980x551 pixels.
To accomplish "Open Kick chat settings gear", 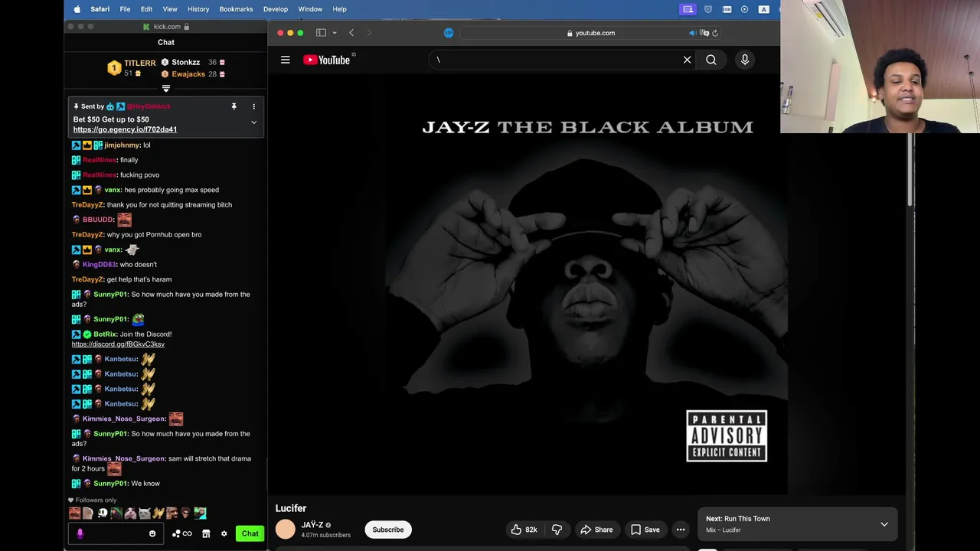I will click(x=224, y=533).
